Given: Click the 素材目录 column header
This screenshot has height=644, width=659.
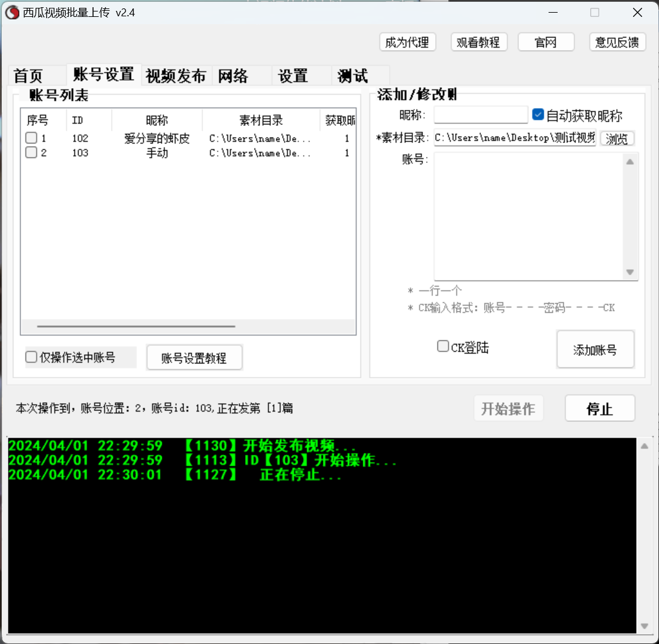Looking at the screenshot, I should (x=261, y=120).
